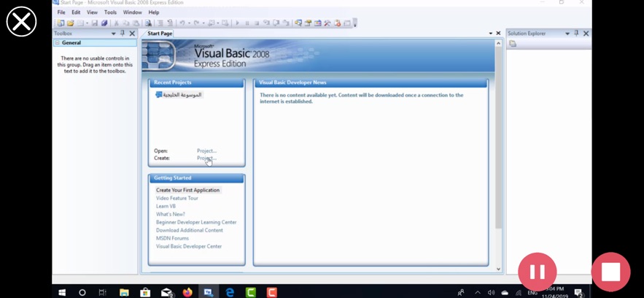
Task: Click the Comment out lines toolbar icon
Action: (x=160, y=23)
